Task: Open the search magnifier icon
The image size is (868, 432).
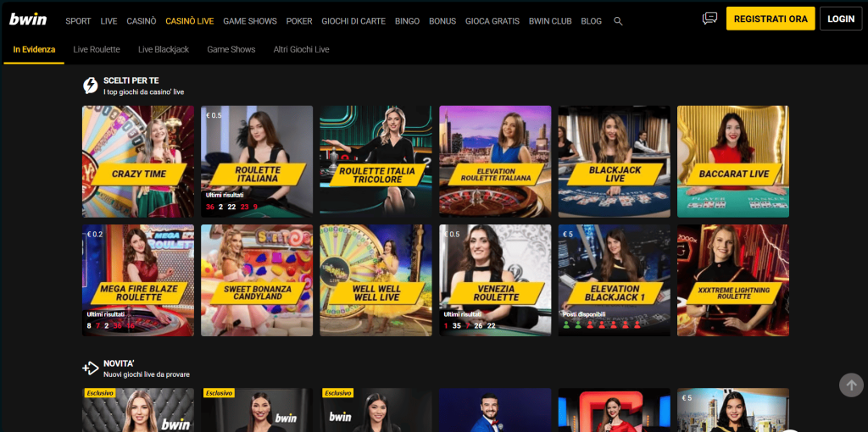Action: click(618, 21)
